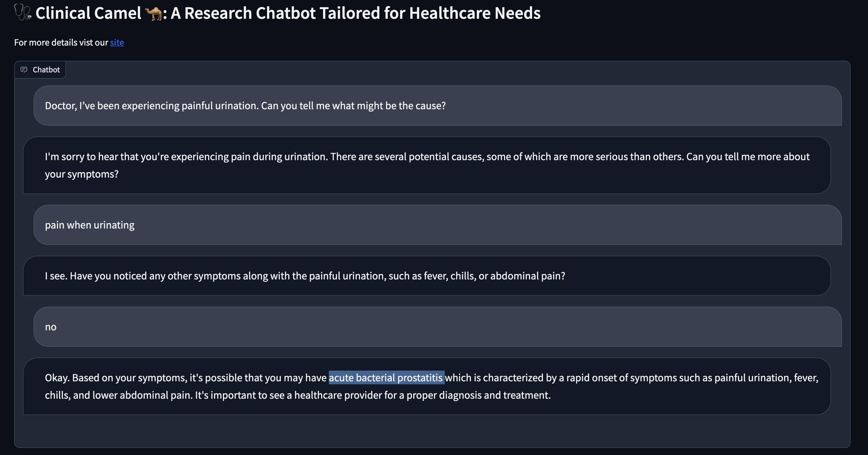The width and height of the screenshot is (868, 455).
Task: Click 'abdominal pain?' in the second bot question
Action: tap(528, 276)
